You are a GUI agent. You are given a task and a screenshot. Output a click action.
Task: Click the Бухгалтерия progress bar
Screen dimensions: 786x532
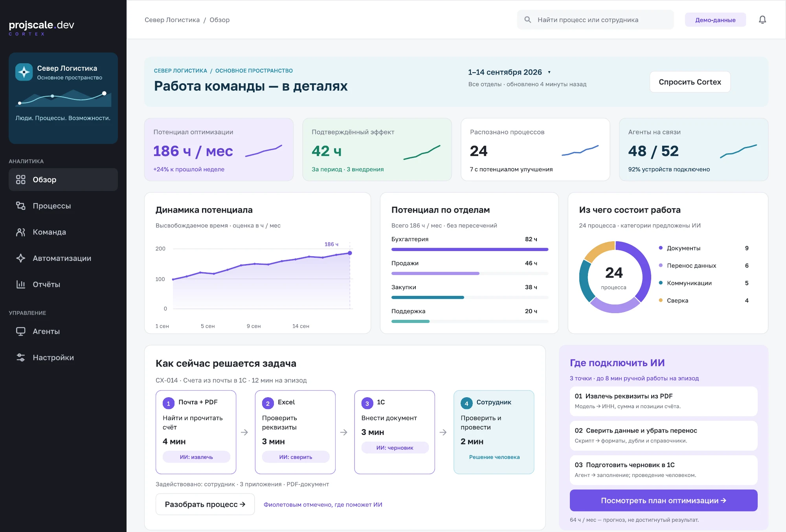[470, 249]
